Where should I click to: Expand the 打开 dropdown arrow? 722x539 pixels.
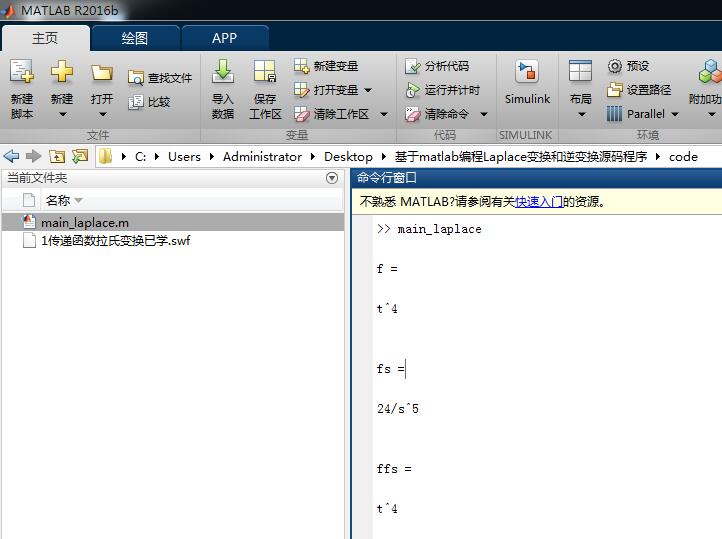pyautogui.click(x=102, y=114)
